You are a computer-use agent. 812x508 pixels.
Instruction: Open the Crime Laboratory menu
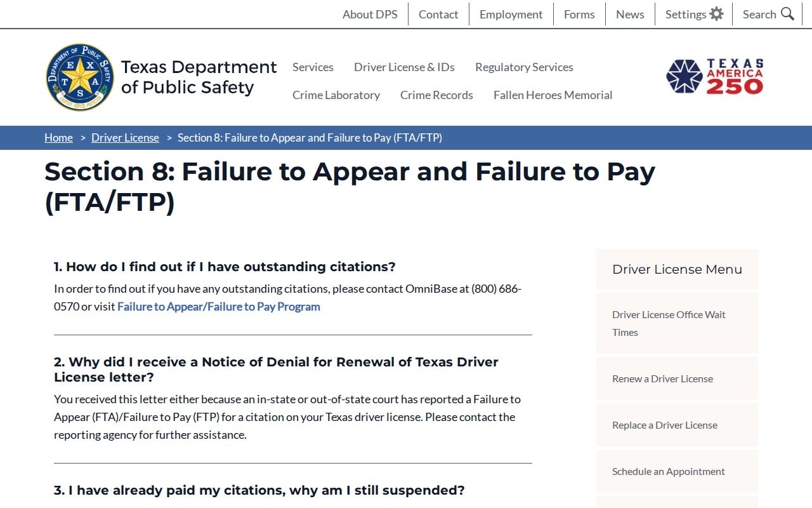(x=336, y=95)
